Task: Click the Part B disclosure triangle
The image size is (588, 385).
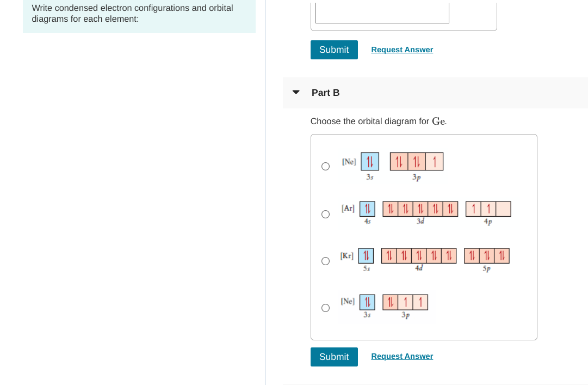Action: tap(295, 93)
